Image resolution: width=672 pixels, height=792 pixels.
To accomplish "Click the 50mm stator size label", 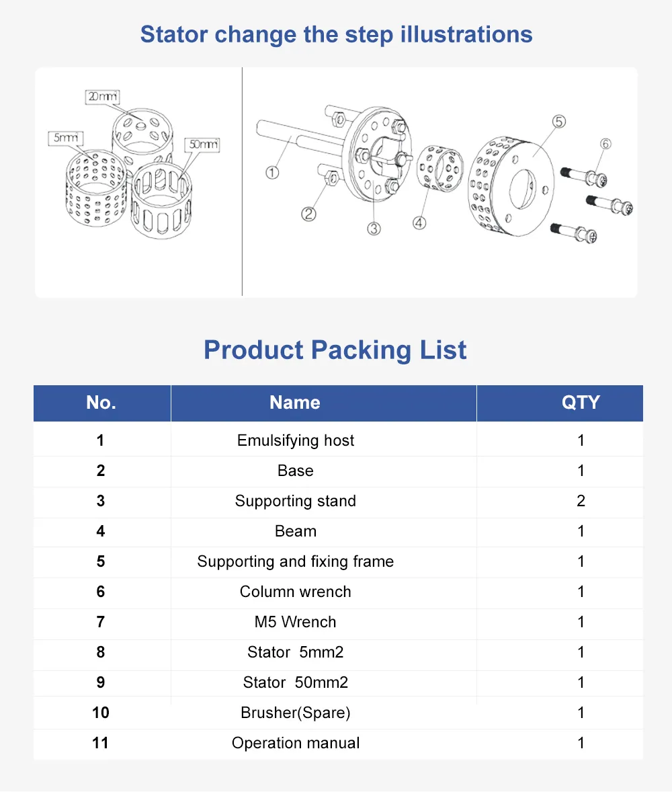I will coord(204,145).
